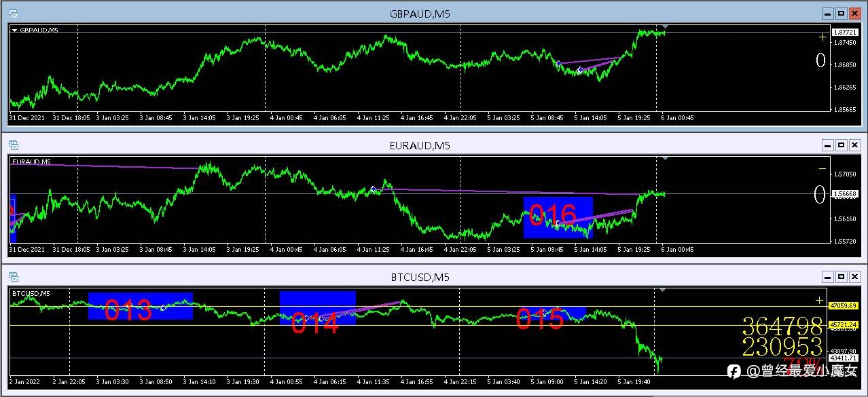The image size is (868, 397).
Task: Click the 1.86850 price level in GBPAUD
Action: pyautogui.click(x=846, y=64)
